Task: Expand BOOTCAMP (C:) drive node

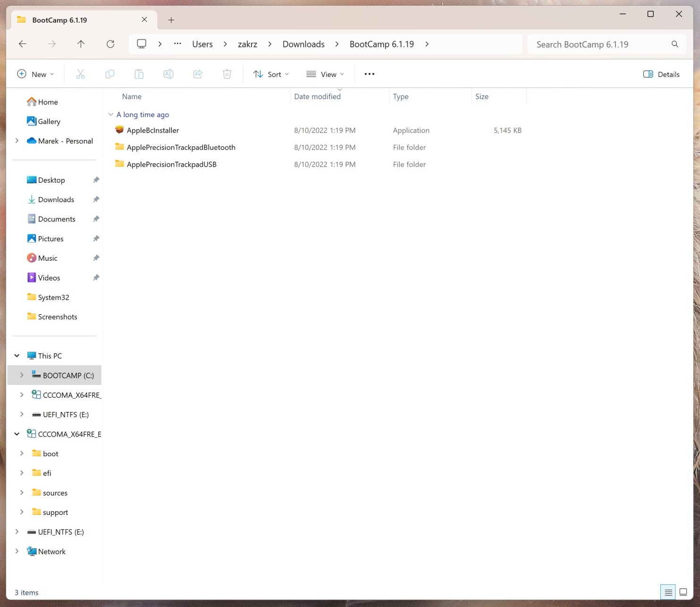Action: pos(22,375)
